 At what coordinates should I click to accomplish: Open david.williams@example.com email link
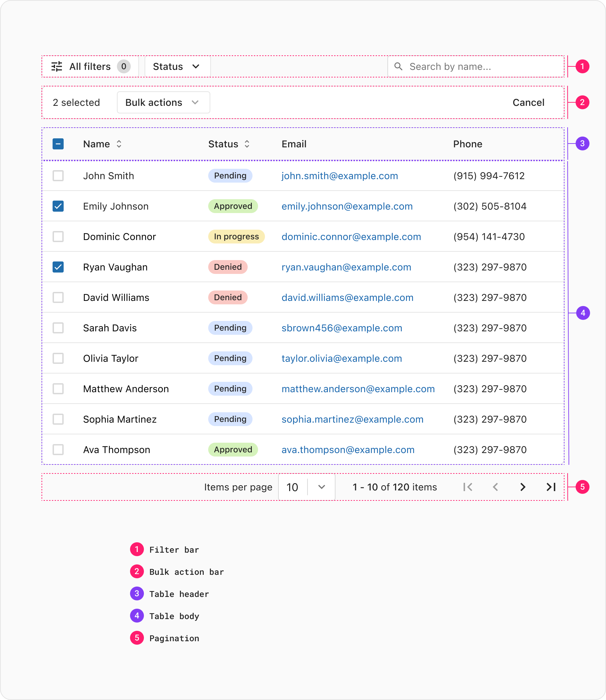point(347,297)
